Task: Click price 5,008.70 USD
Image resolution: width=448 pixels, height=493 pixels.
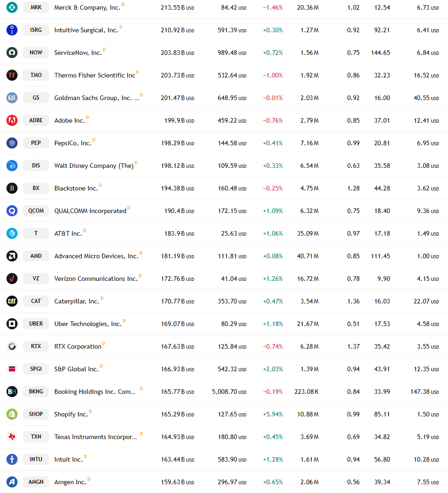Action: [229, 392]
